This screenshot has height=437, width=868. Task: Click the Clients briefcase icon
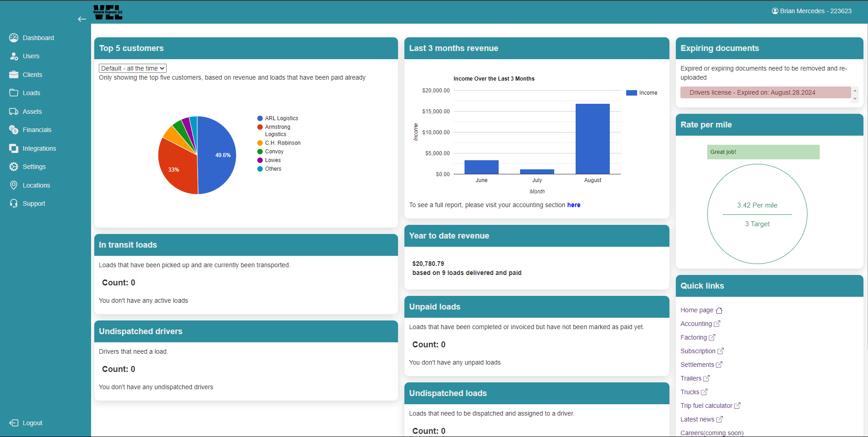pyautogui.click(x=14, y=75)
